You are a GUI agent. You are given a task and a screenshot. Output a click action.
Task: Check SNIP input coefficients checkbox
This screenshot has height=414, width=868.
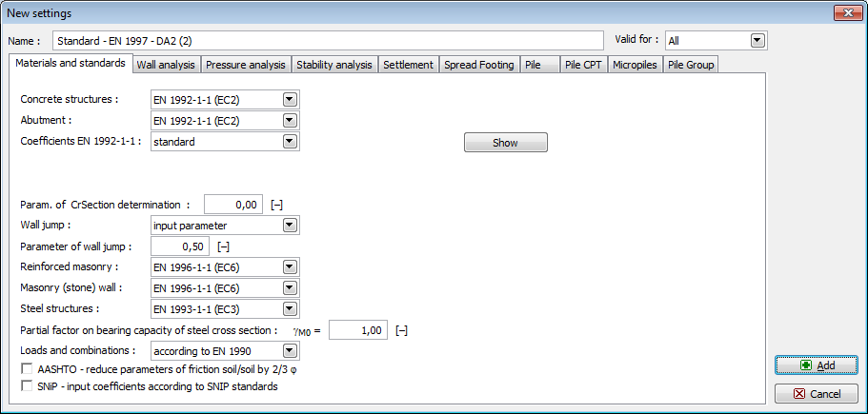(27, 386)
